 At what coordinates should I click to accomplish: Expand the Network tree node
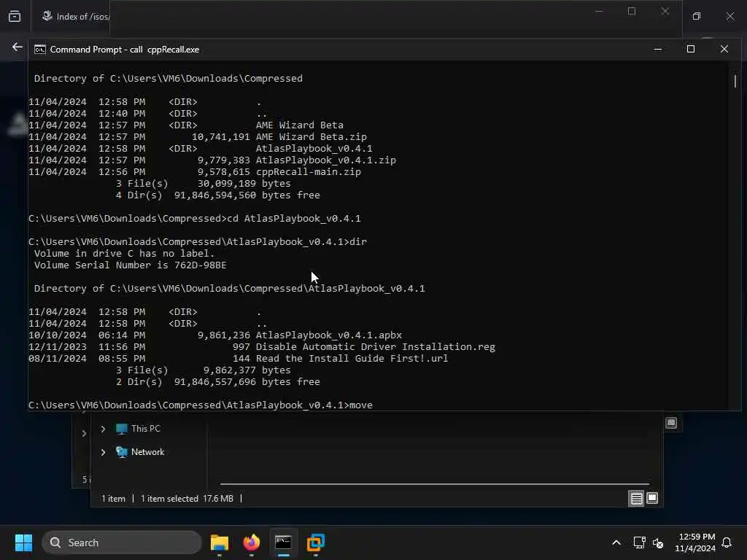tap(103, 452)
